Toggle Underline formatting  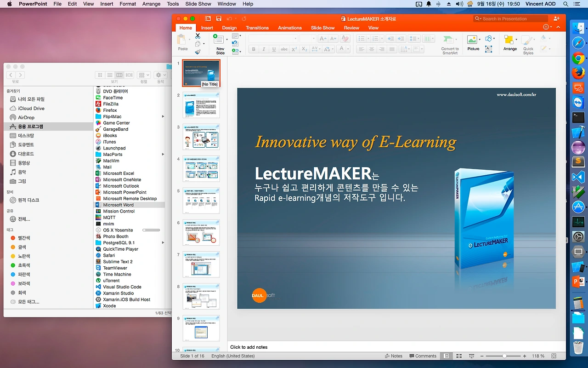(274, 49)
